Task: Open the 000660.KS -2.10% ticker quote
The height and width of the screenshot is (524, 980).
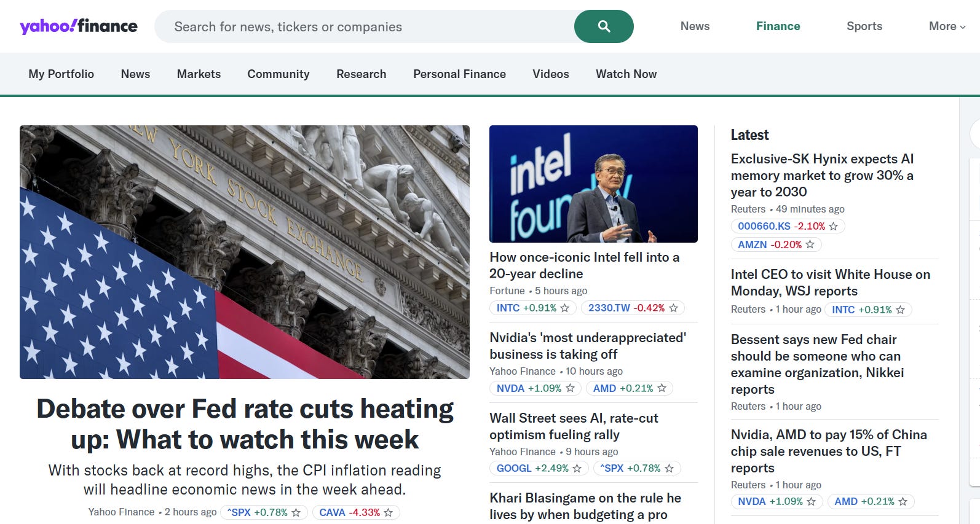Action: pos(781,226)
